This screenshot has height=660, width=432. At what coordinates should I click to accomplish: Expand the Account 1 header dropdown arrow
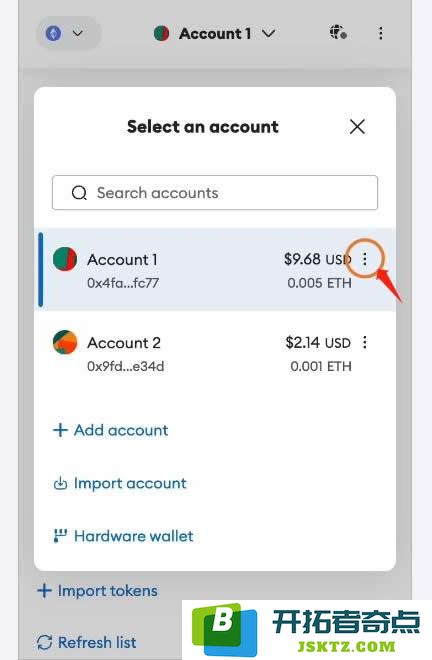coord(269,33)
